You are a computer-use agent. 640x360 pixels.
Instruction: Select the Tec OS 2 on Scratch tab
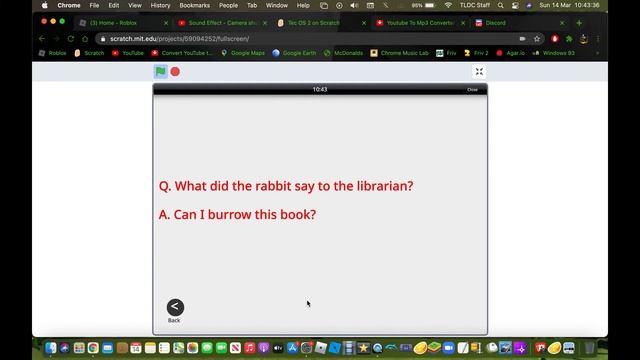(321, 23)
